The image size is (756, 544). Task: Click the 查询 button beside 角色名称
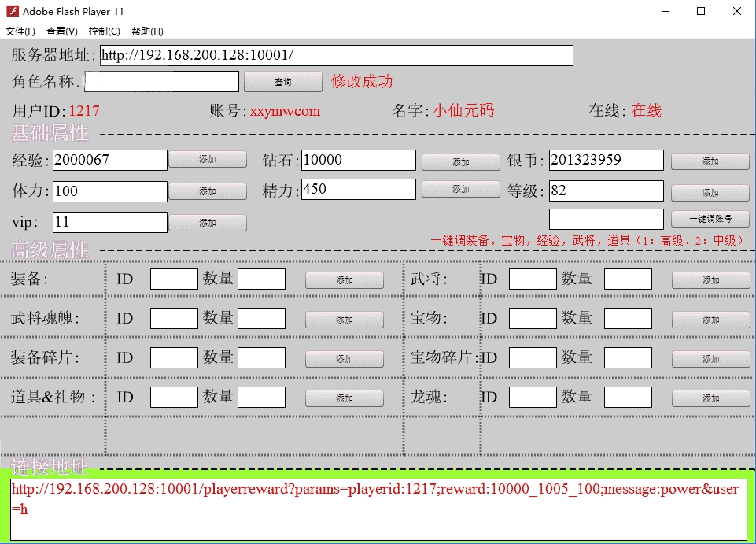[282, 82]
